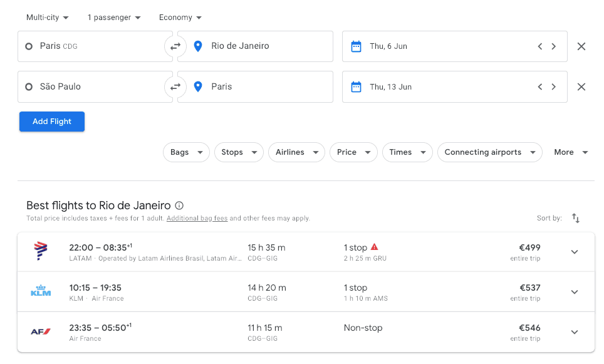Open the Economy cabin class dropdown
The width and height of the screenshot is (604, 364).
pos(180,17)
